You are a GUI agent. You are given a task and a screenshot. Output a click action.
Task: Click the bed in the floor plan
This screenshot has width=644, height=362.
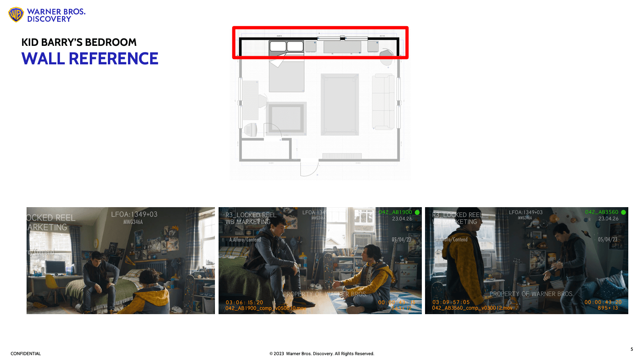coord(287,66)
